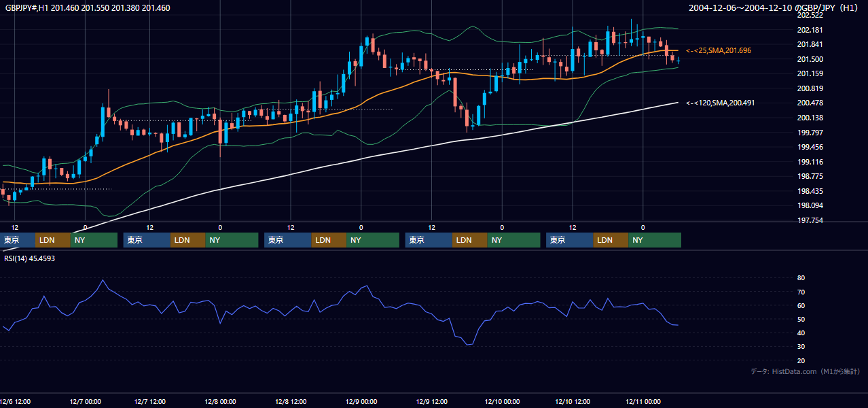Click the last 東京 session block

coord(570,240)
